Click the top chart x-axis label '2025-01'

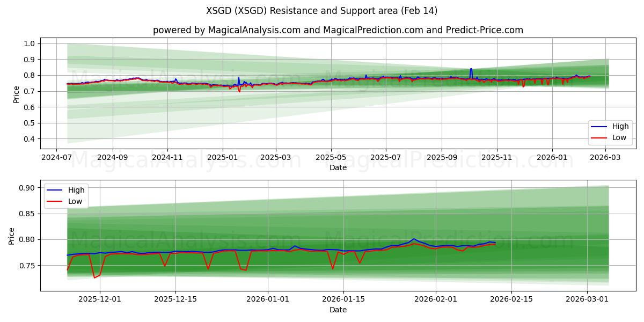(222, 158)
